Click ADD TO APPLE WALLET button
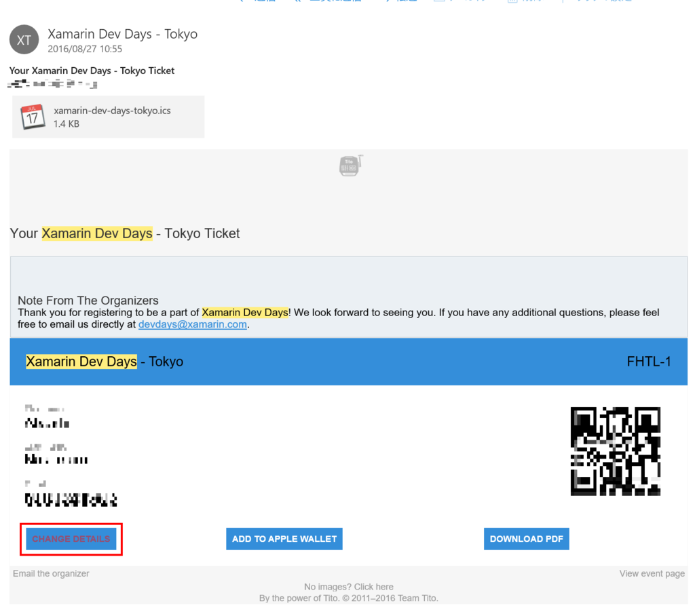The height and width of the screenshot is (616, 695). tap(284, 539)
